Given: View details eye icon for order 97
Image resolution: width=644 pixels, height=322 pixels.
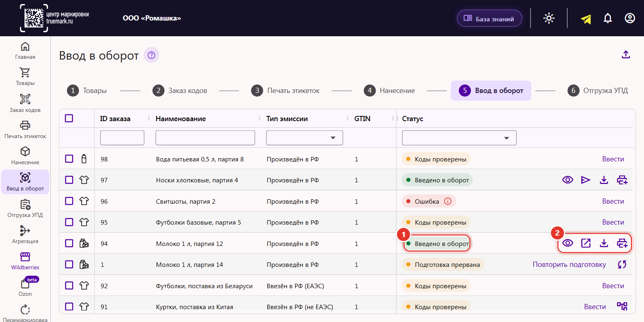Looking at the screenshot, I should (568, 180).
